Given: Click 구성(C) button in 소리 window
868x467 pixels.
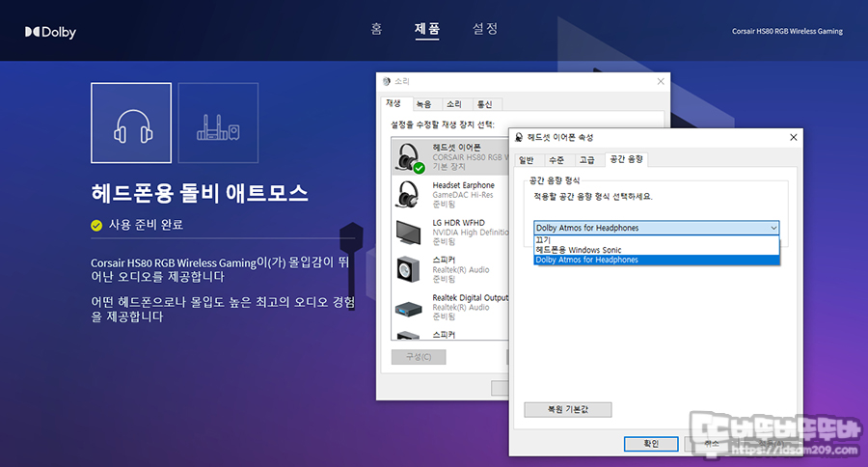Looking at the screenshot, I should click(x=419, y=357).
